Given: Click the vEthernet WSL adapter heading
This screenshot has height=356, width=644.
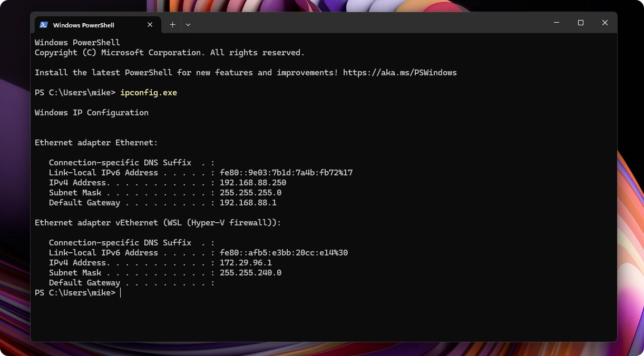Looking at the screenshot, I should (158, 223).
